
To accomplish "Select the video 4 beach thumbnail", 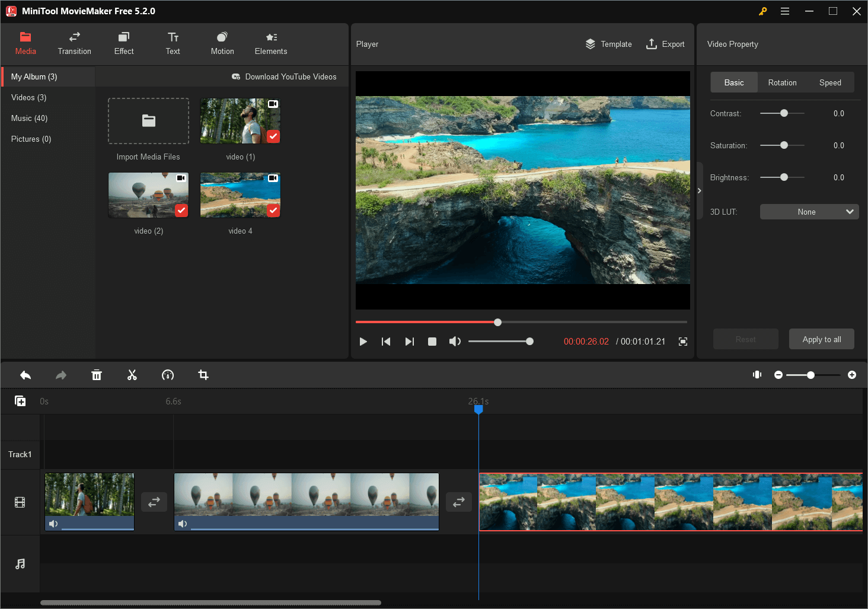I will [x=240, y=195].
